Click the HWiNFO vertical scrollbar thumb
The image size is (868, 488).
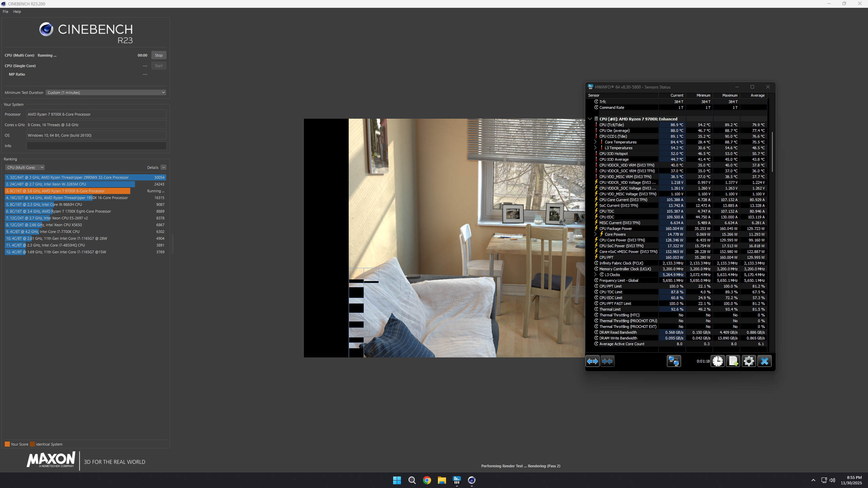click(x=772, y=152)
